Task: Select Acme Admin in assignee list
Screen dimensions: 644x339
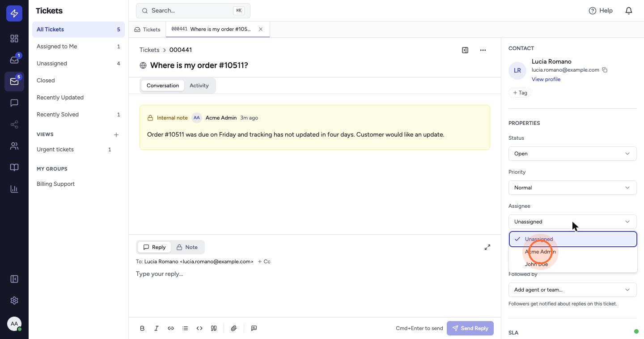Action: [x=573, y=252]
